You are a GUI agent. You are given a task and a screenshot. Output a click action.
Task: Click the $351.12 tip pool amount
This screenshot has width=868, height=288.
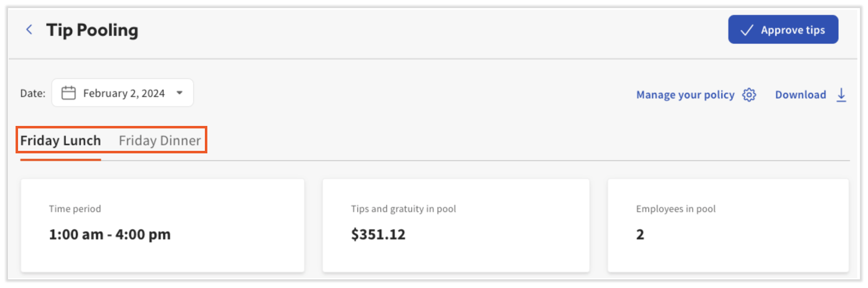[x=378, y=235]
